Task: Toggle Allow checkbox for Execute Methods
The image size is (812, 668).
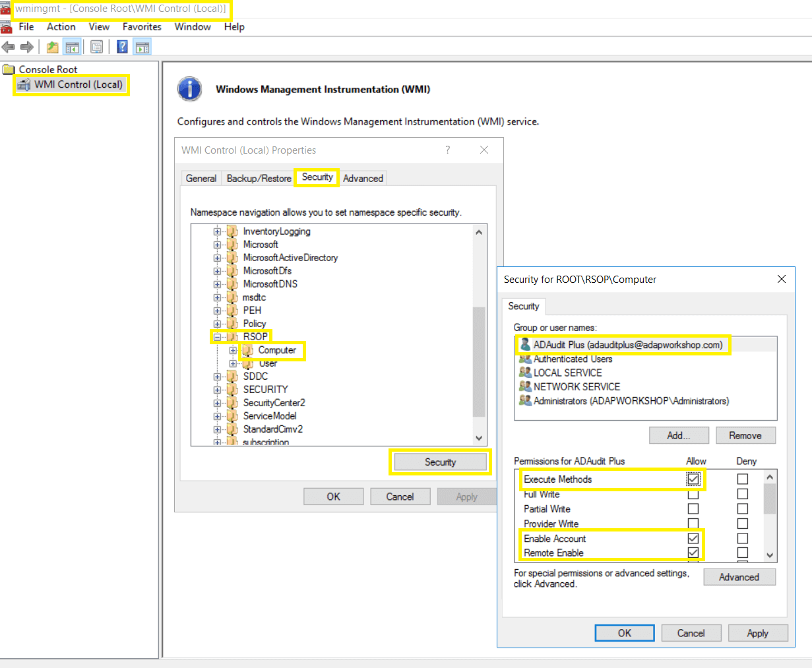Action: pyautogui.click(x=693, y=479)
